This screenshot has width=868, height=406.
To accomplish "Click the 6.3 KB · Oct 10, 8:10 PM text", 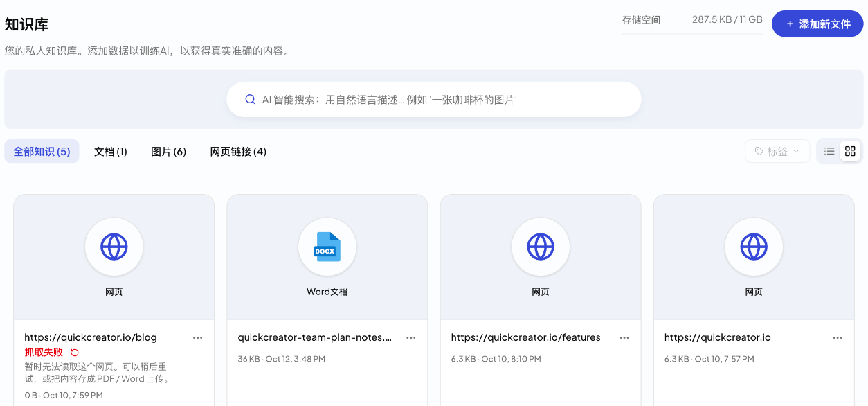I will pos(496,359).
